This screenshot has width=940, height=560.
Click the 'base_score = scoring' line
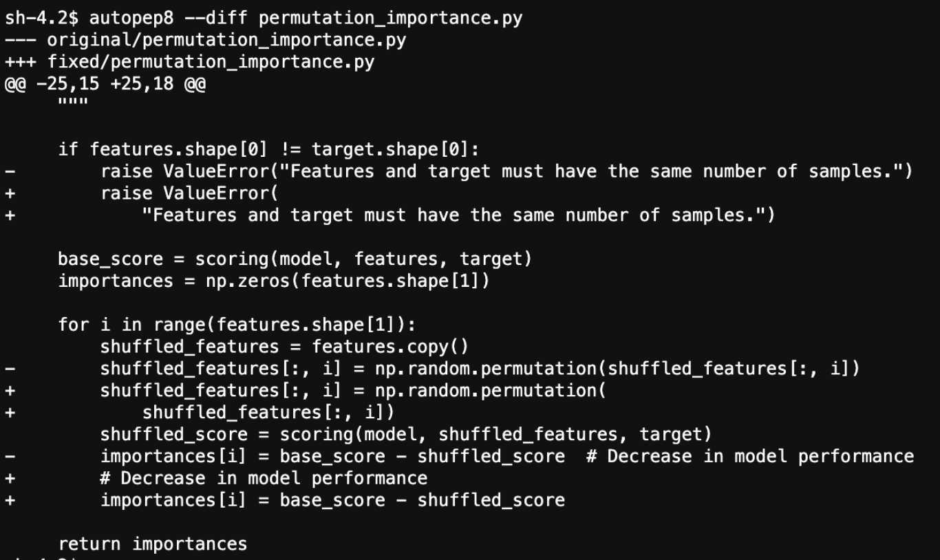coord(295,259)
